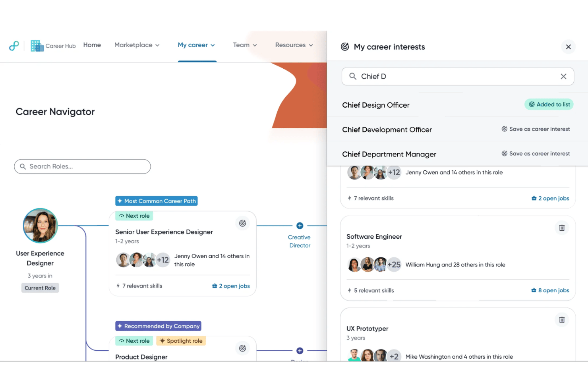Open 2 open jobs in the interests panel

coord(550,198)
